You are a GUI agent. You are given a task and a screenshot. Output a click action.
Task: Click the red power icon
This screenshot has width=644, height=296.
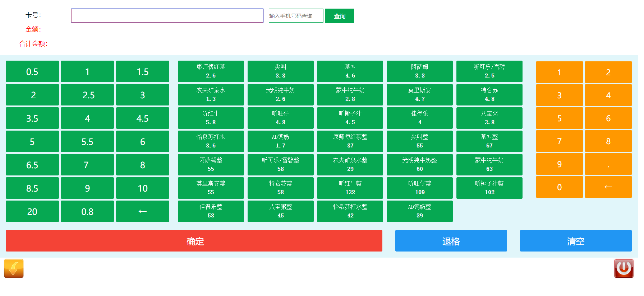tap(624, 268)
